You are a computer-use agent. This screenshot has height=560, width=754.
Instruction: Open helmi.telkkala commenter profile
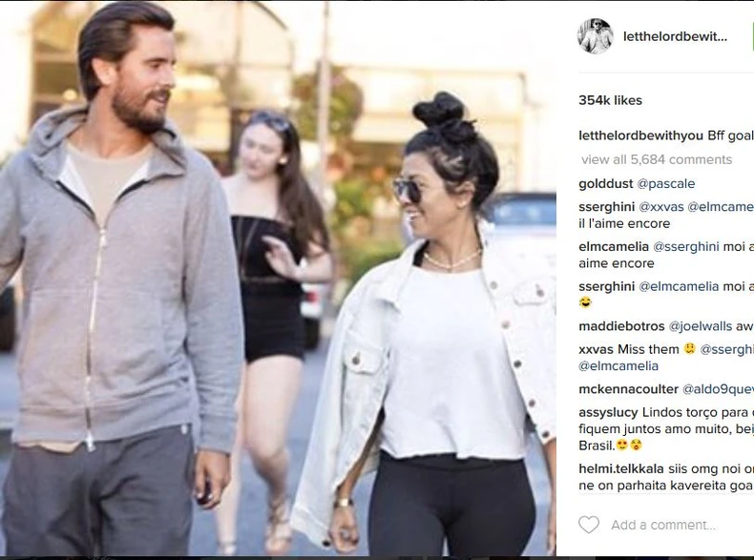(621, 468)
